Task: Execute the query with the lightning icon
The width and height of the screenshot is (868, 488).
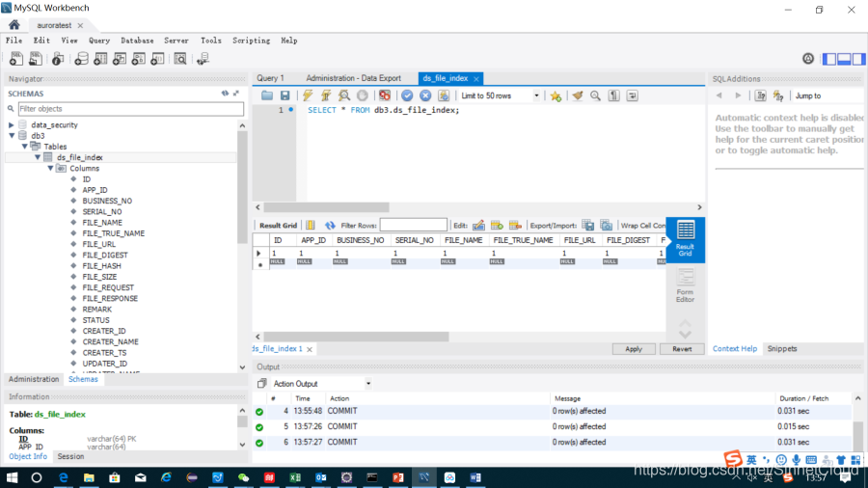Action: coord(308,95)
